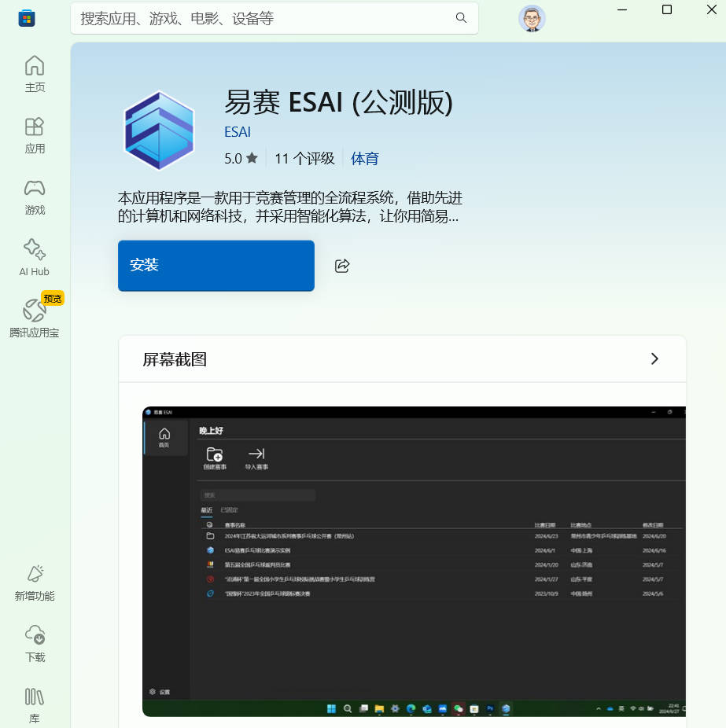Open the 游戏 section in sidebar
This screenshot has width=726, height=728.
(35, 197)
